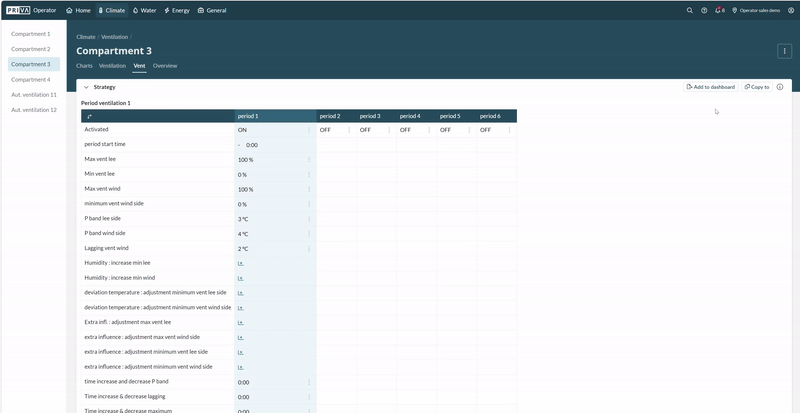
Task: Toggle period 2 Activated OFF value
Action: pos(325,130)
